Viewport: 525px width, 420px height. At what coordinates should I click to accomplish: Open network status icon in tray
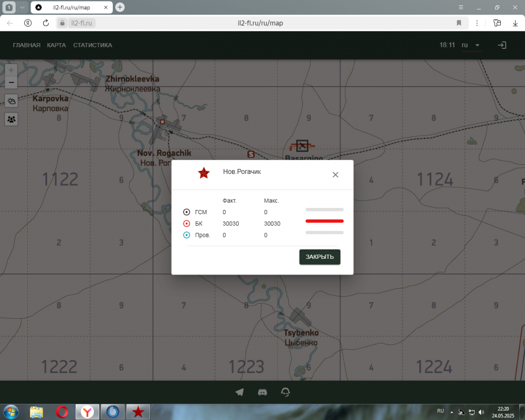pyautogui.click(x=471, y=412)
